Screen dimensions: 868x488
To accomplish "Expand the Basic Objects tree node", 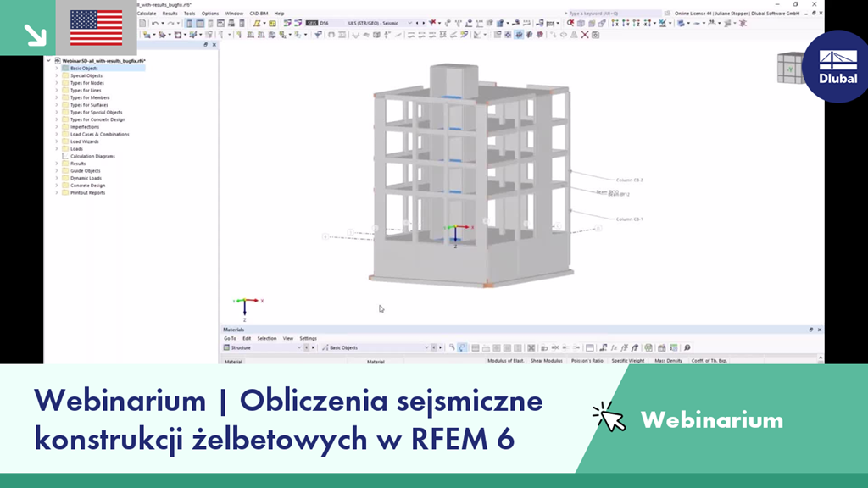I will coord(57,68).
